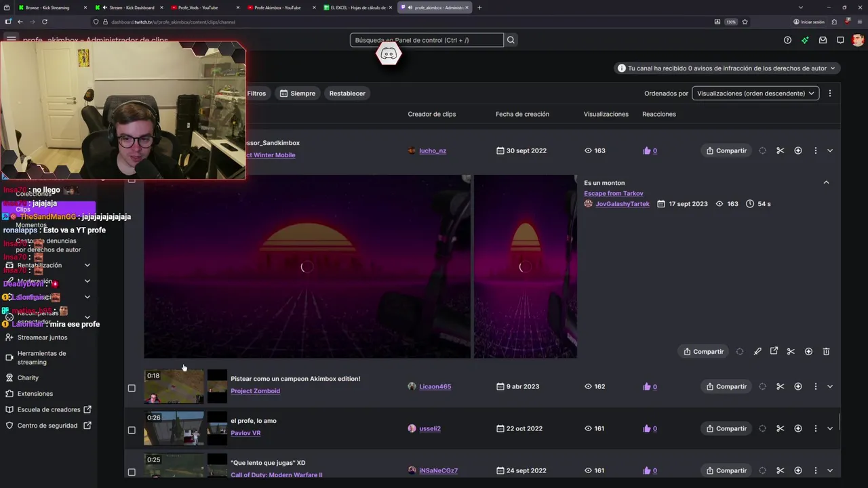Screen dimensions: 868x488
Task: Click scissors edit icon in lucho_nz row
Action: (x=781, y=150)
